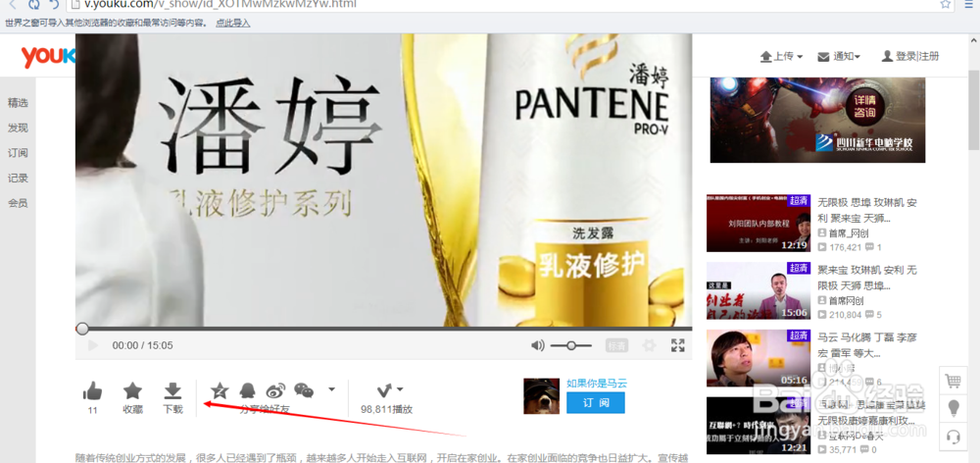
Task: Open uploader 如果你是马云 channel link
Action: (x=596, y=384)
